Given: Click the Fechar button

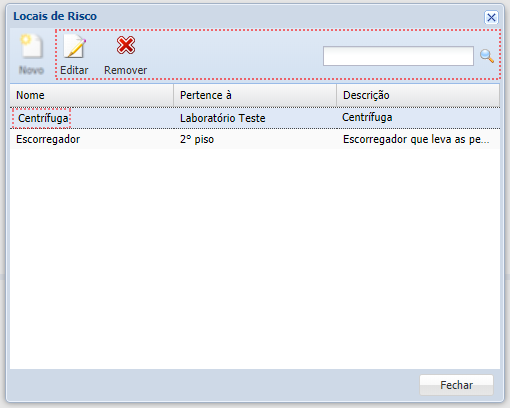Looking at the screenshot, I should (456, 385).
